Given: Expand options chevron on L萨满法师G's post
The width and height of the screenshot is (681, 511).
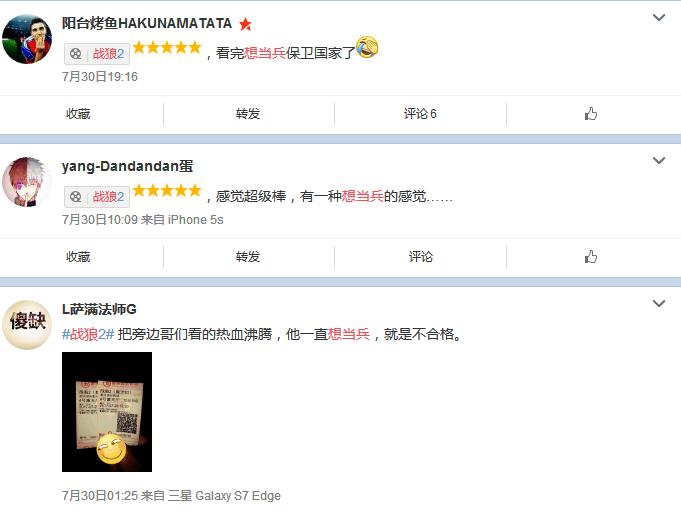Looking at the screenshot, I should point(659,303).
